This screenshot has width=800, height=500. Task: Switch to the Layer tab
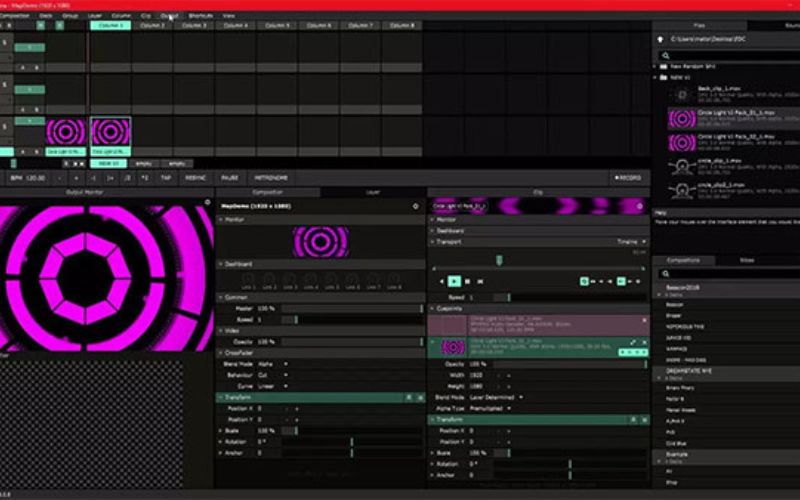coord(372,191)
